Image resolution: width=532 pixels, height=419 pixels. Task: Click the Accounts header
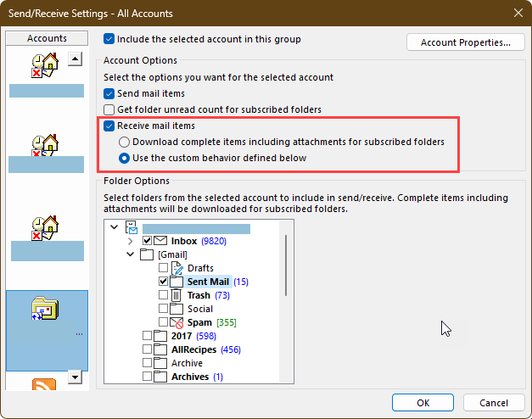pos(47,38)
